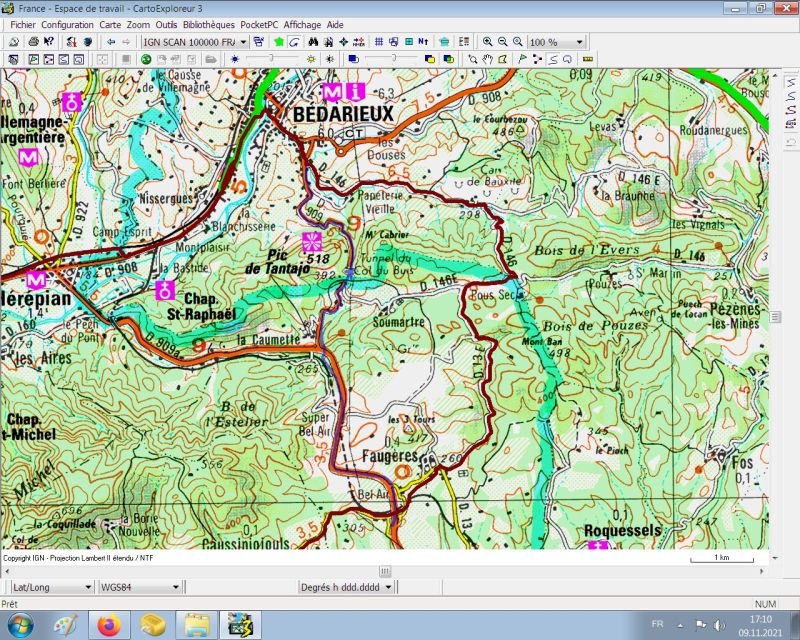Image resolution: width=800 pixels, height=640 pixels.
Task: Click the four-point compass star icon
Action: (x=343, y=42)
